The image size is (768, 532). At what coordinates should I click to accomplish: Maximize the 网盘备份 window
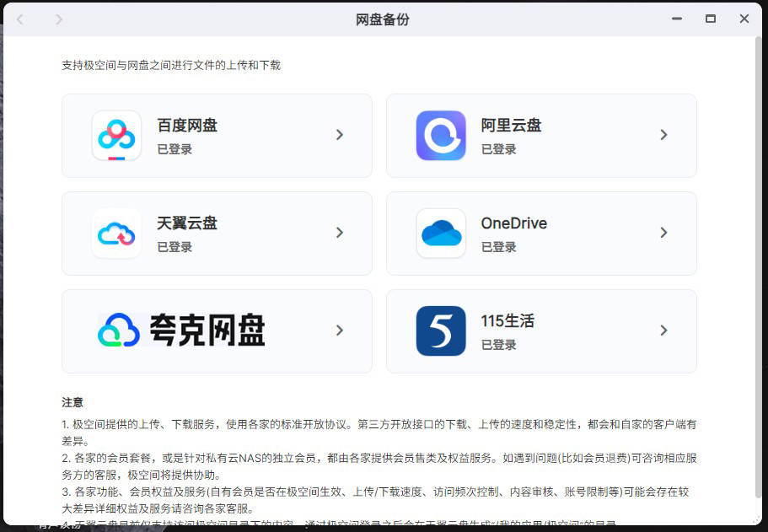coord(710,19)
